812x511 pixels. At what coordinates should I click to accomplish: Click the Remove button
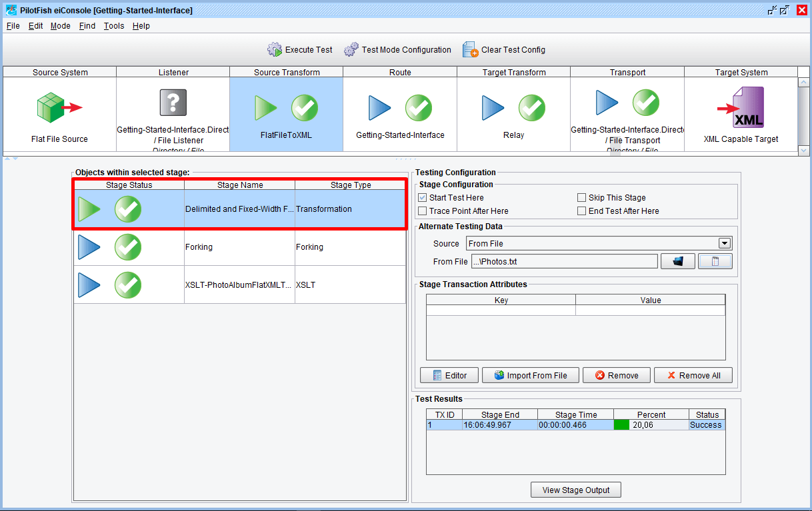click(617, 375)
